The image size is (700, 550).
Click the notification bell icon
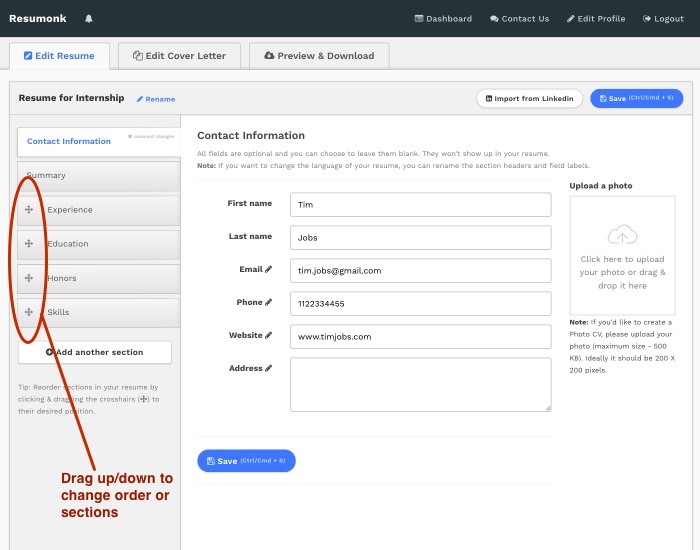coord(89,19)
